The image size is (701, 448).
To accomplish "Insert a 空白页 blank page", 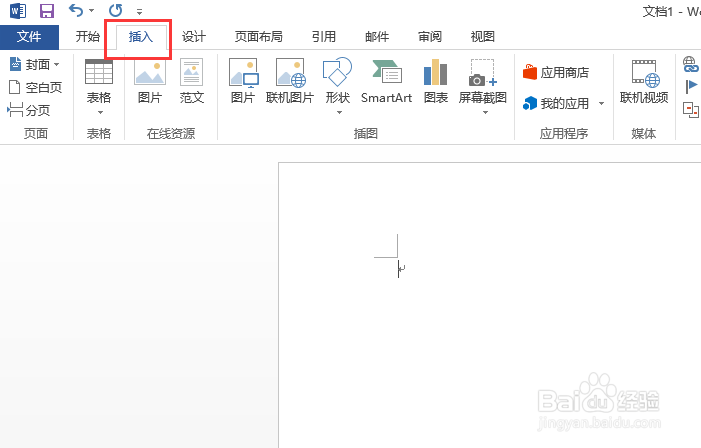I will pyautogui.click(x=35, y=87).
